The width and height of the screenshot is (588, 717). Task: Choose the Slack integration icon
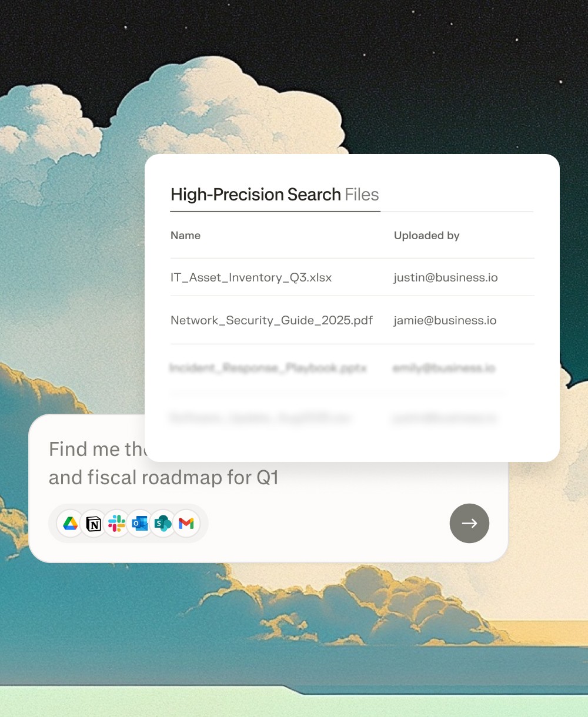(x=116, y=523)
